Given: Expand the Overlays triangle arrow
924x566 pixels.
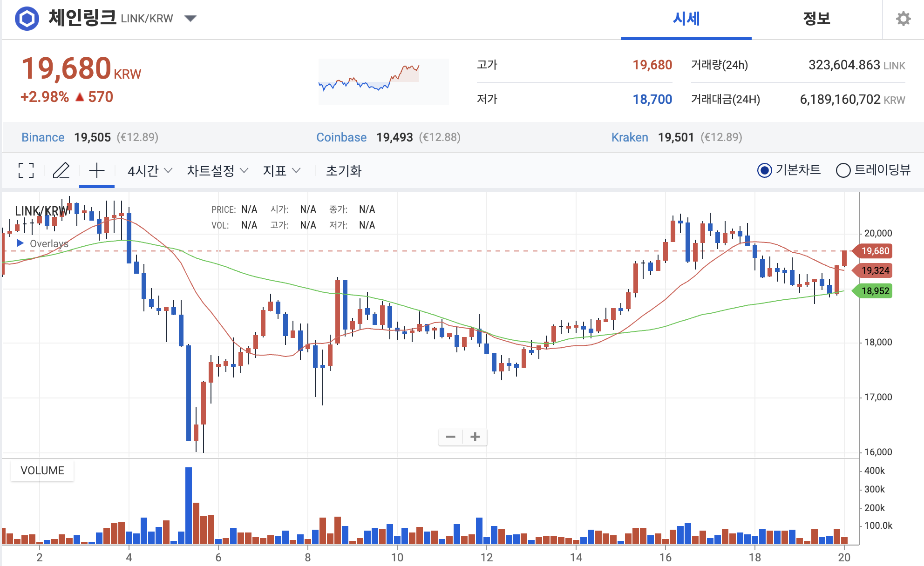Looking at the screenshot, I should 20,243.
